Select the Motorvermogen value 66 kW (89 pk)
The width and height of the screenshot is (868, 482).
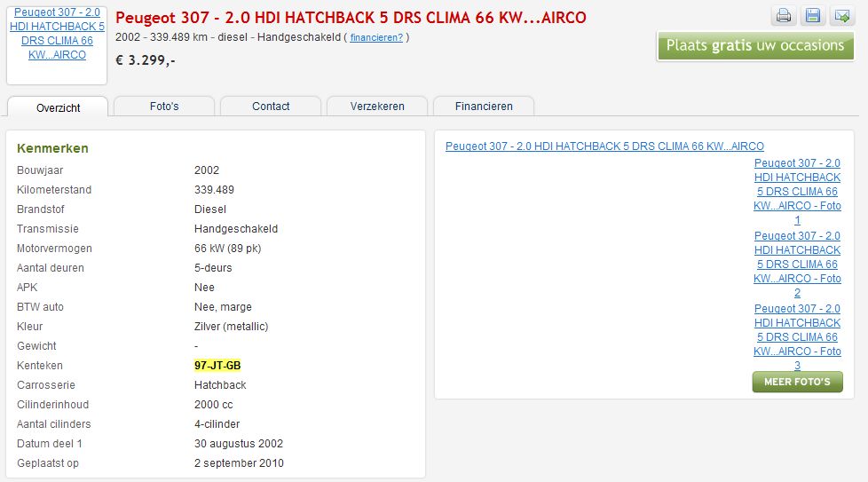[227, 249]
